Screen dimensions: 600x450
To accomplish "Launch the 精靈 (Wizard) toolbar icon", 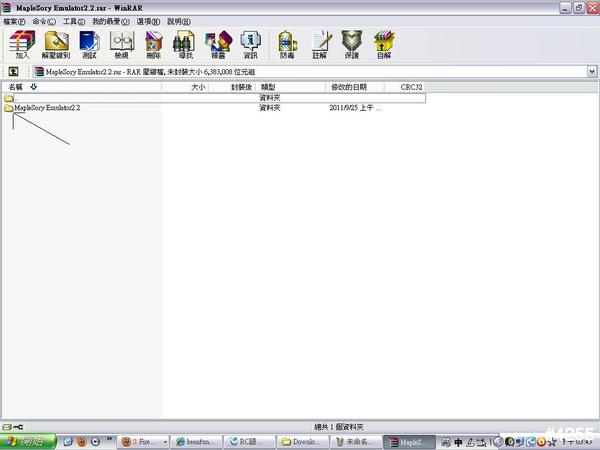I will (218, 44).
